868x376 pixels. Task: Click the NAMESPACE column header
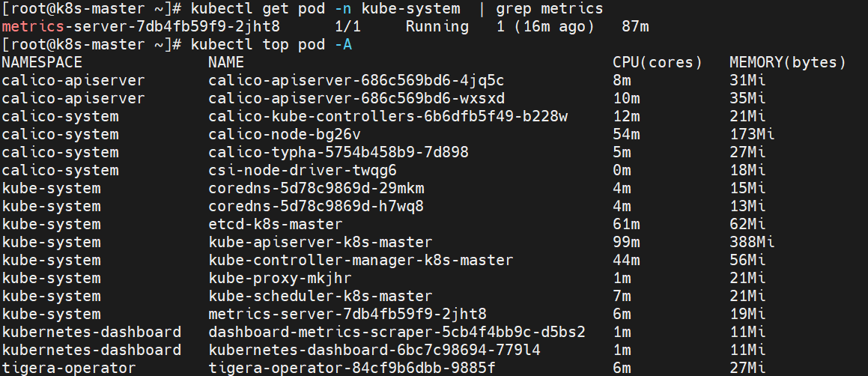(42, 62)
